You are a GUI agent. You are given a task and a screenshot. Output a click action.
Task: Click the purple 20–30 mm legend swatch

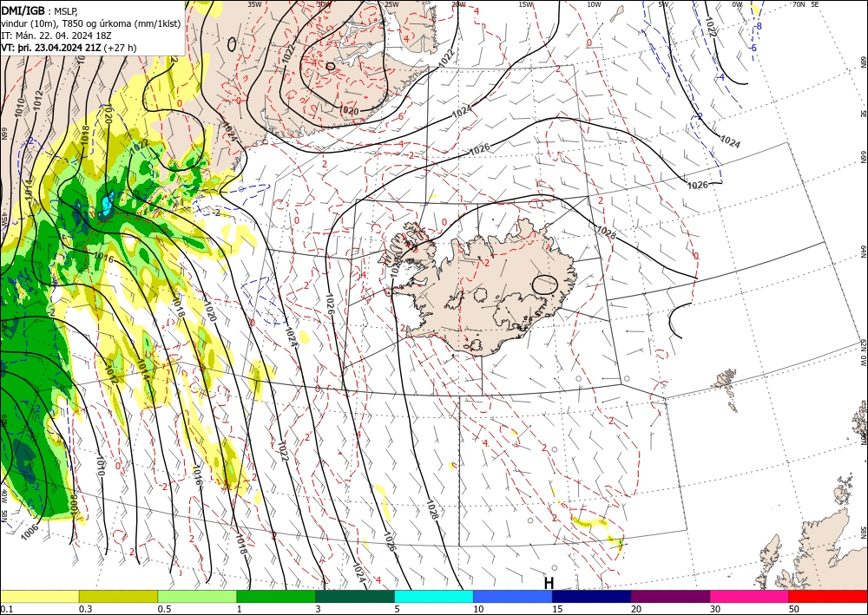[x=670, y=597]
